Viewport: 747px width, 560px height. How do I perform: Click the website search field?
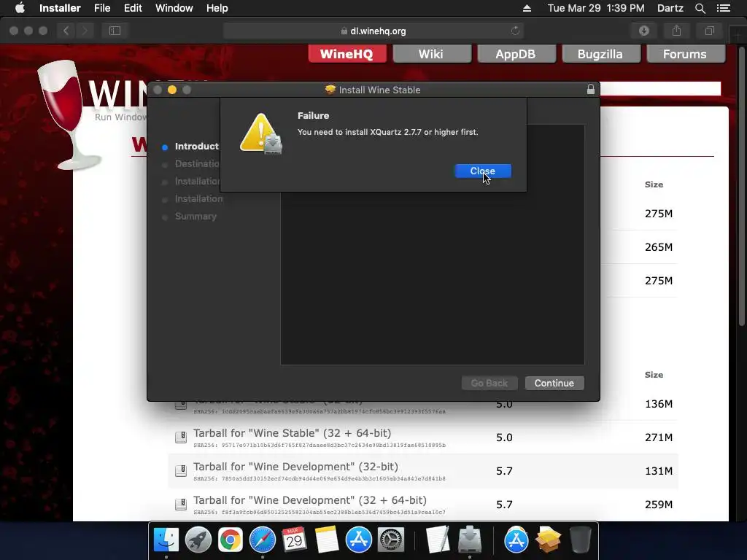click(660, 88)
